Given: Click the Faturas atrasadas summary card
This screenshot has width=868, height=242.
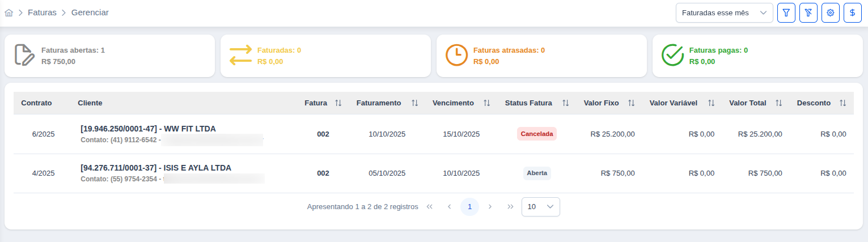Looking at the screenshot, I should pyautogui.click(x=541, y=56).
